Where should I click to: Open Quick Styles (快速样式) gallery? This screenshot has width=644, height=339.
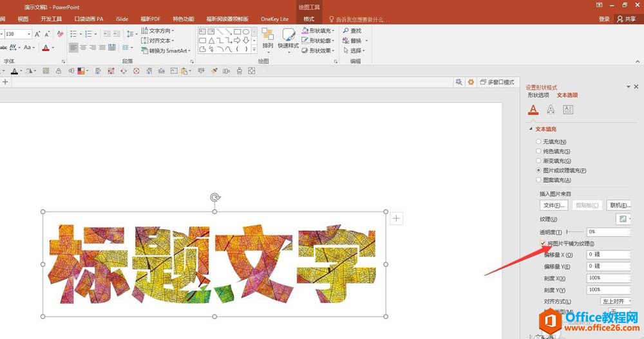click(x=289, y=39)
